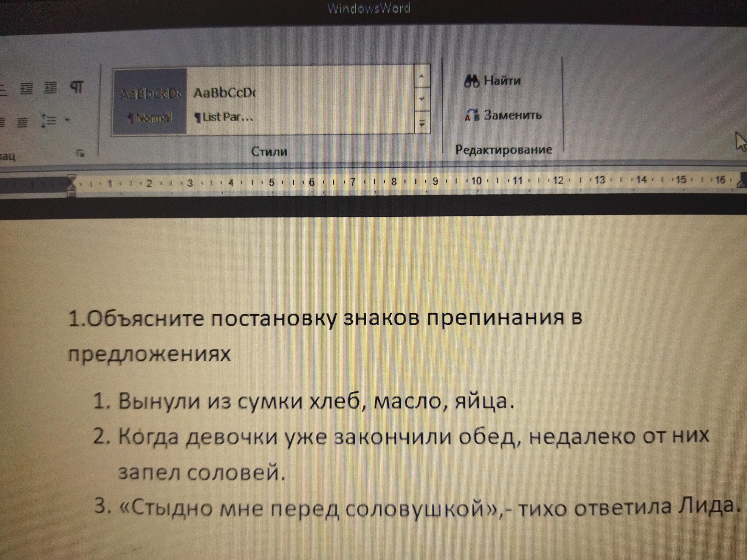Click the Заменить replace button

pyautogui.click(x=503, y=115)
